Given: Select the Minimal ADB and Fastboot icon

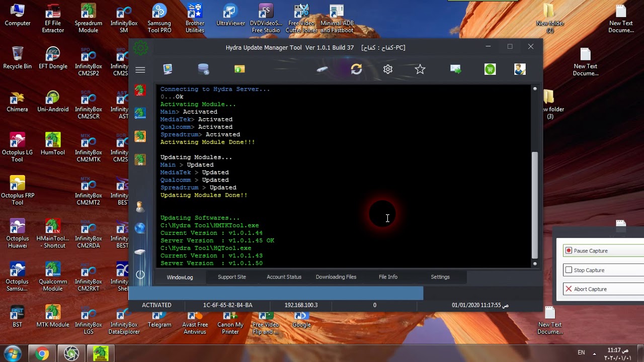Looking at the screenshot, I should pyautogui.click(x=337, y=19).
